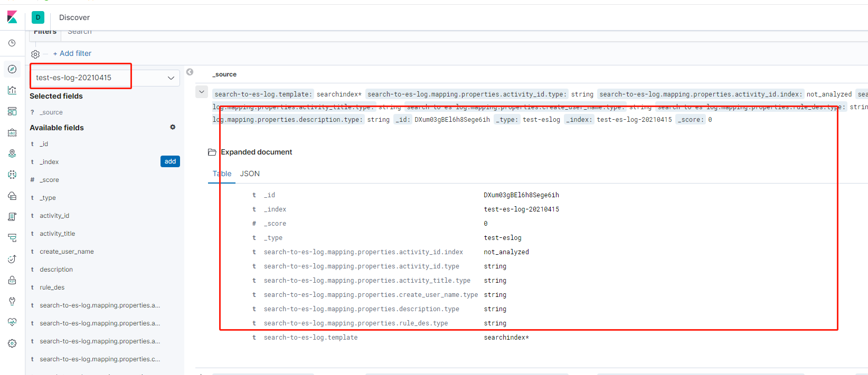
Task: Select create_user_name in Available fields
Action: point(67,252)
